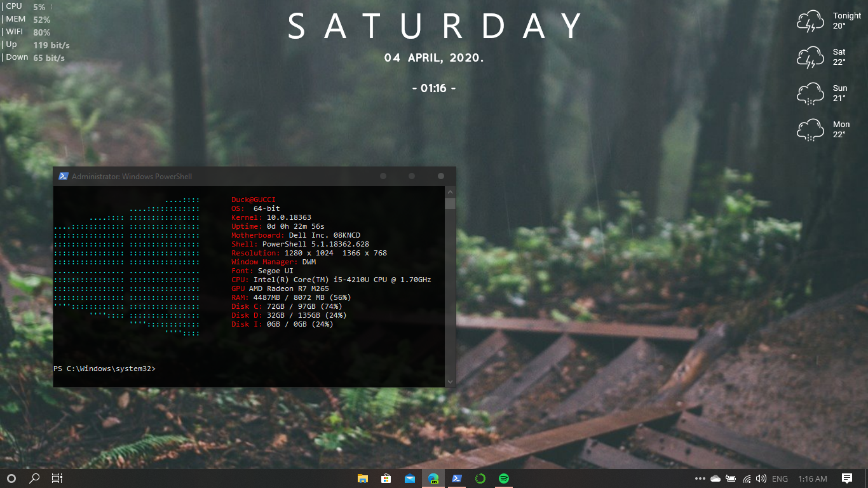Click the Mon weather cloud icon
The image size is (868, 488).
tap(810, 130)
